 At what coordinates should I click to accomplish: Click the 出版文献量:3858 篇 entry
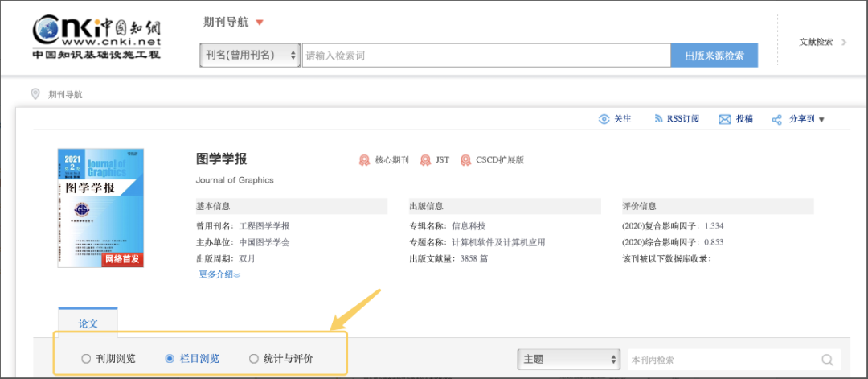coord(448,259)
